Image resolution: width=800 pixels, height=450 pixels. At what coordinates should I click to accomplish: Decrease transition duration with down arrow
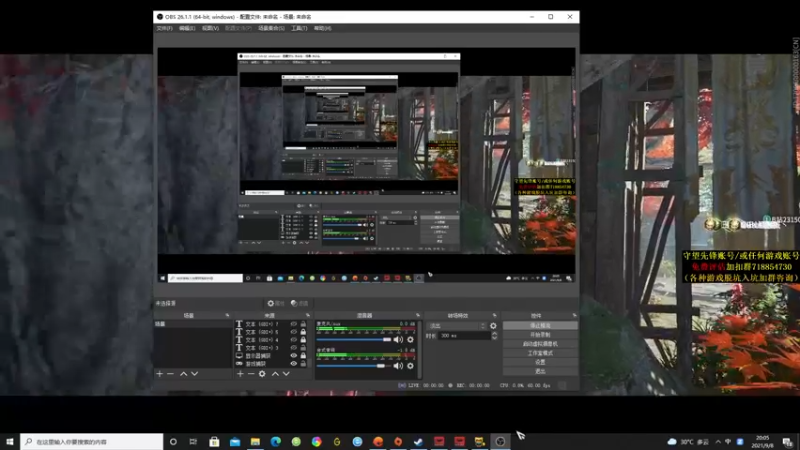(494, 338)
